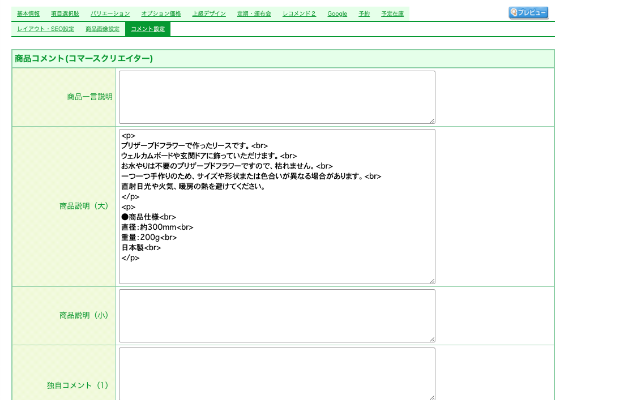
Task: Click into the 商品一言説明 text area
Action: pyautogui.click(x=277, y=97)
